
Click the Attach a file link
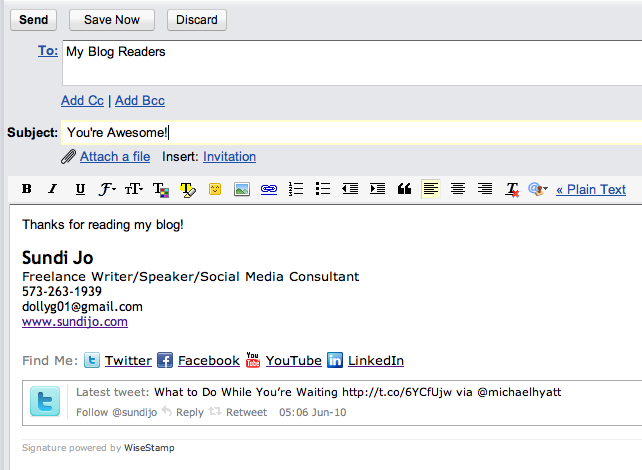115,157
